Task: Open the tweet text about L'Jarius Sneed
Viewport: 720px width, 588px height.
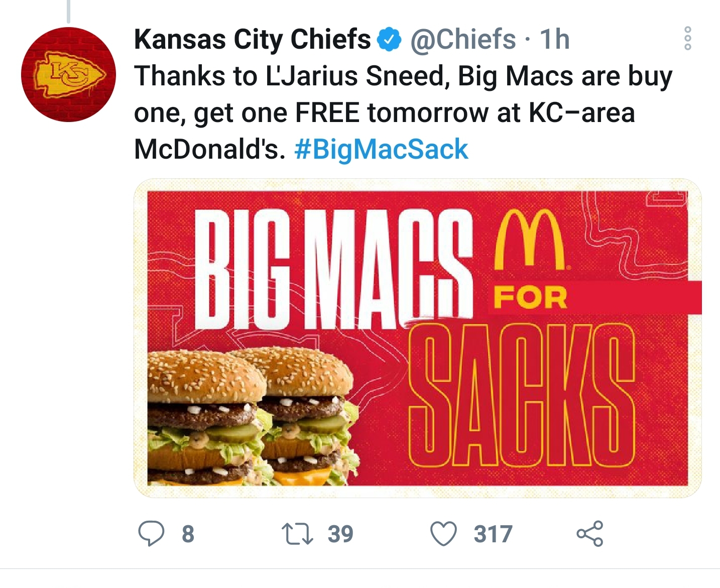Action: click(403, 112)
